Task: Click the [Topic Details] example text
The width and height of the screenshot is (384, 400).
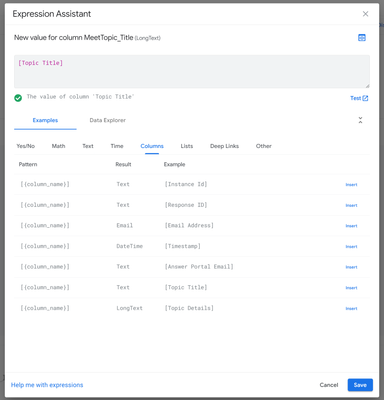Action: (189, 308)
